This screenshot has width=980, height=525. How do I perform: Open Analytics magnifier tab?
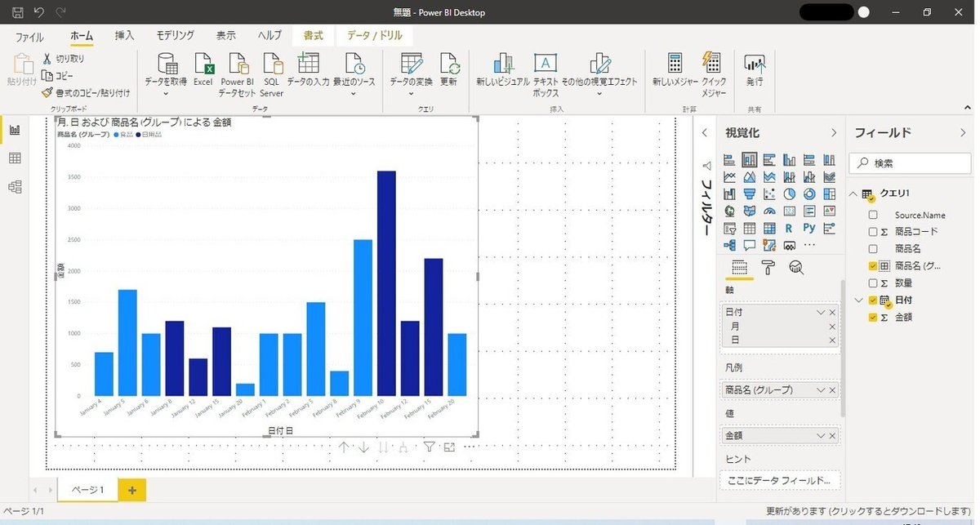(796, 267)
